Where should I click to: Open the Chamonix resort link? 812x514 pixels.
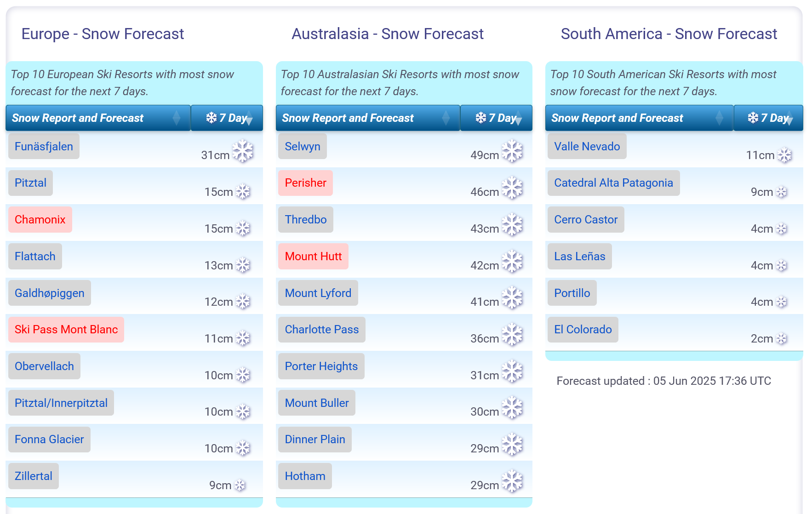click(x=40, y=220)
